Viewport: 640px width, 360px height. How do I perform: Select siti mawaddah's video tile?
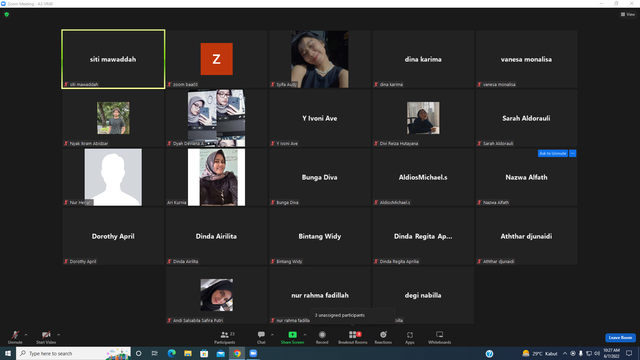point(113,59)
